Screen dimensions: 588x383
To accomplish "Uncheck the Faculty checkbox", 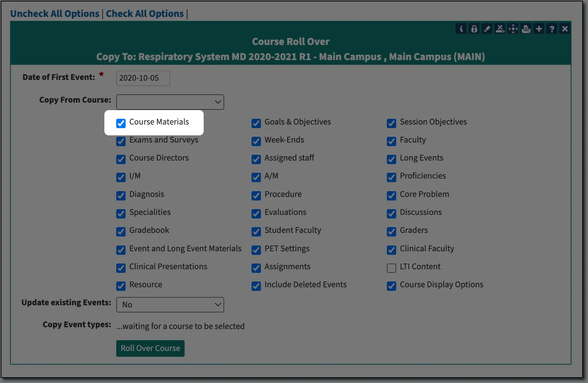I will tap(392, 141).
